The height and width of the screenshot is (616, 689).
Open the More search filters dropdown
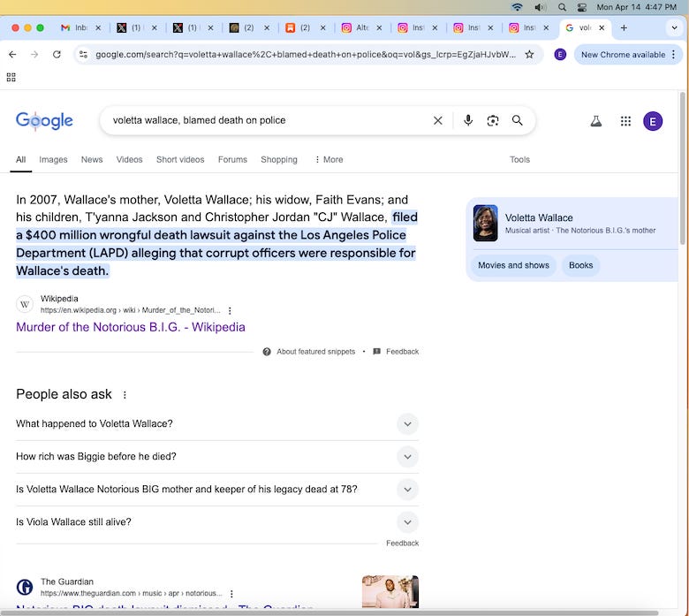[x=329, y=160]
